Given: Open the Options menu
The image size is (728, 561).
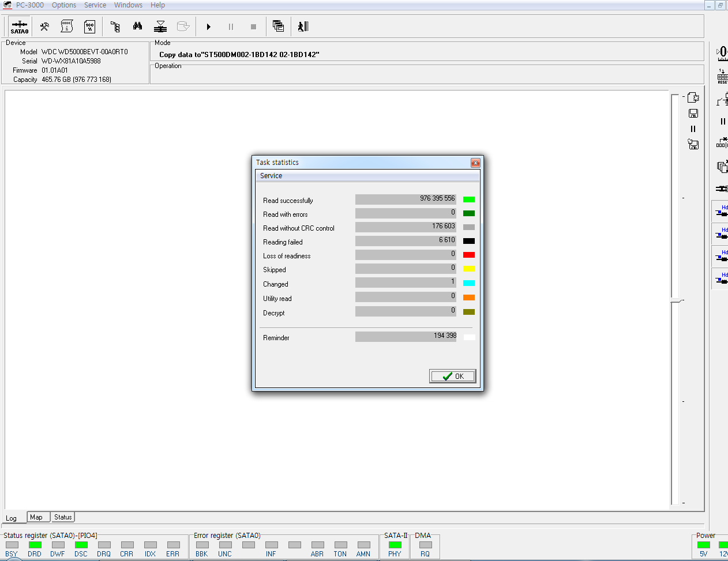Looking at the screenshot, I should (64, 5).
